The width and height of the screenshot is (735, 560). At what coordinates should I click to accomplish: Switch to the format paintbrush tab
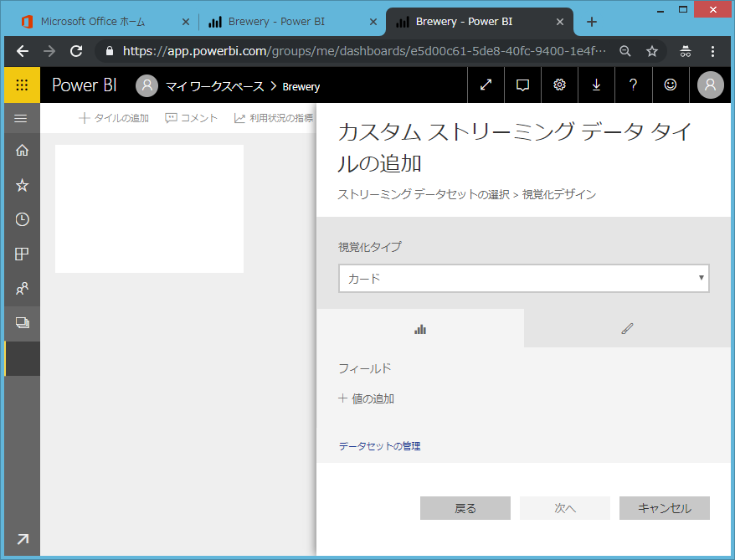[x=627, y=329]
